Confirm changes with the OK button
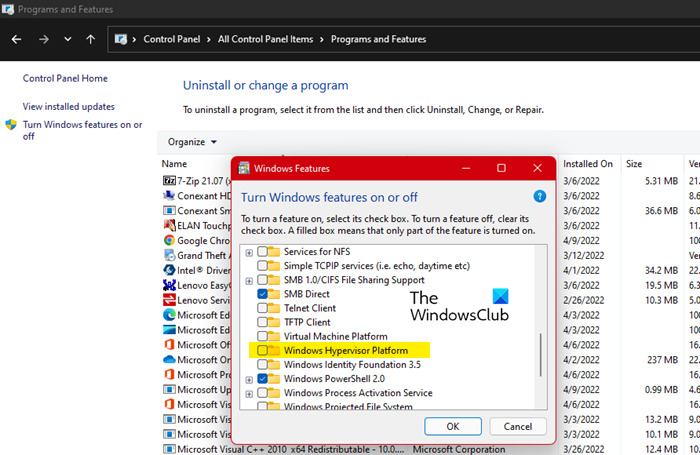 (453, 426)
